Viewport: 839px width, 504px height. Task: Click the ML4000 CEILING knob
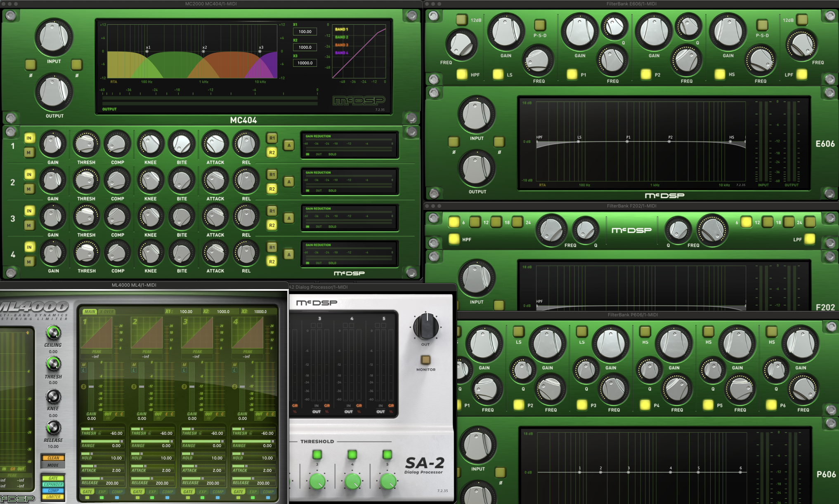[53, 332]
